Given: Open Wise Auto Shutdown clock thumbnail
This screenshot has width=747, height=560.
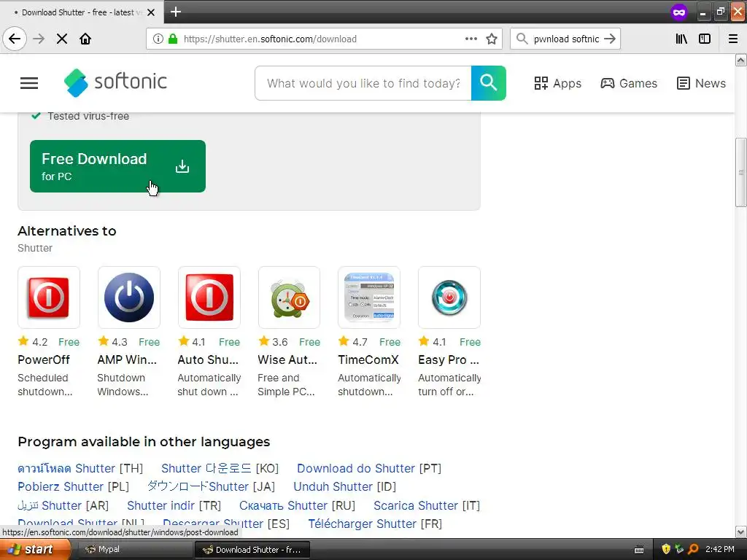Looking at the screenshot, I should tap(289, 297).
